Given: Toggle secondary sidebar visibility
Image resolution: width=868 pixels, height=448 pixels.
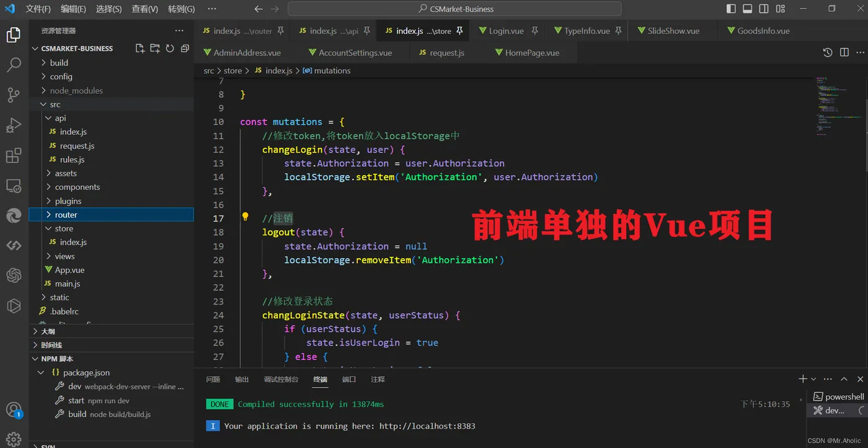Looking at the screenshot, I should 764,9.
